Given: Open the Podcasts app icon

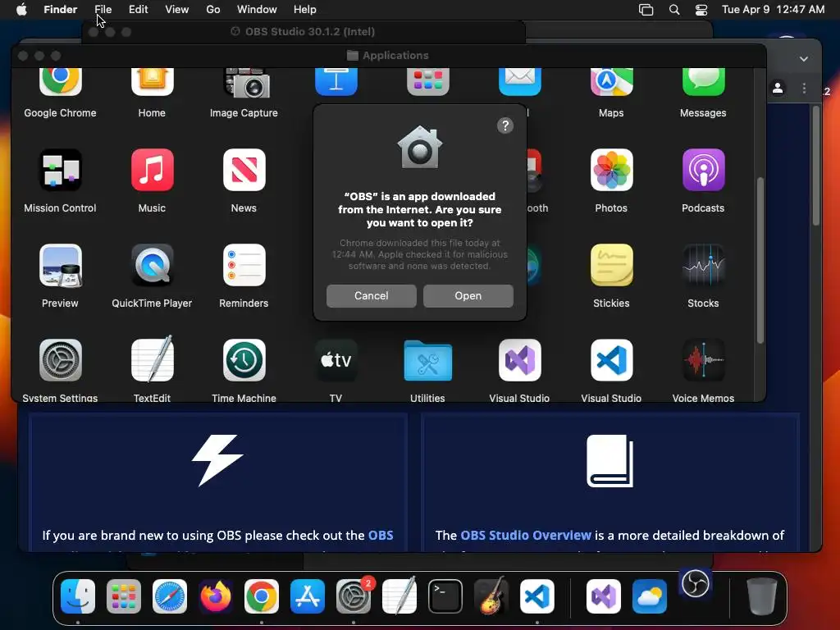Looking at the screenshot, I should click(703, 170).
